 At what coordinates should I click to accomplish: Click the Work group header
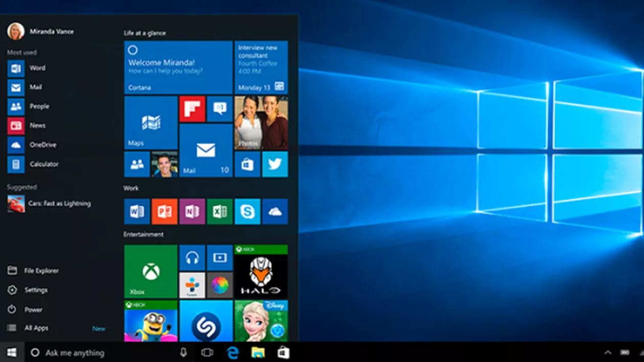click(x=131, y=188)
